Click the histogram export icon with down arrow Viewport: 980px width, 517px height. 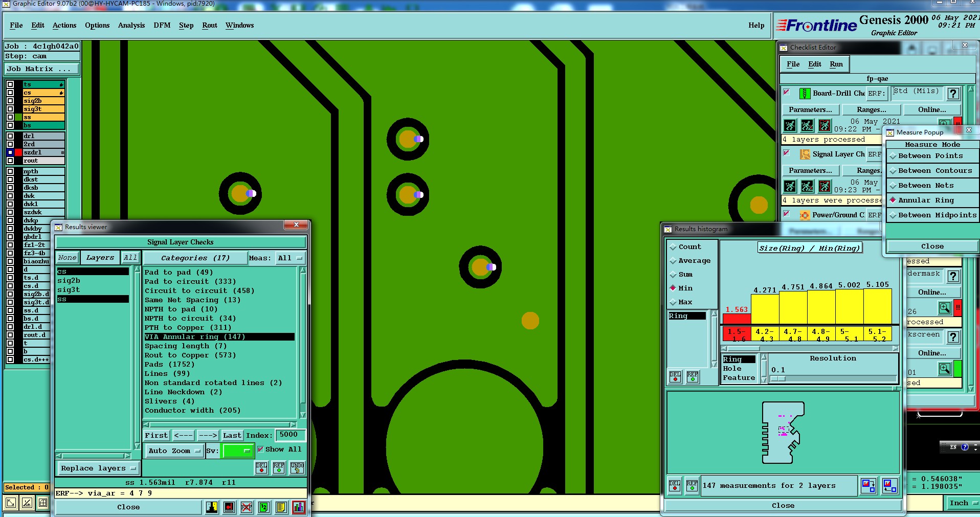(868, 485)
